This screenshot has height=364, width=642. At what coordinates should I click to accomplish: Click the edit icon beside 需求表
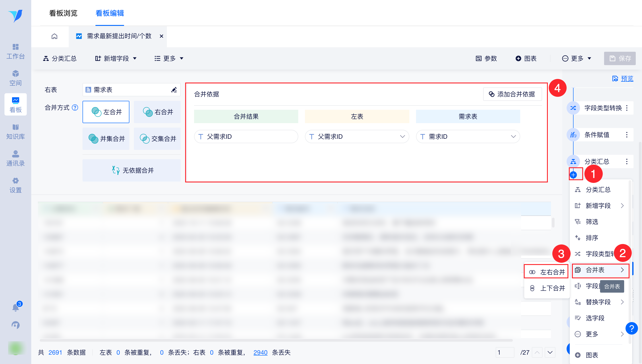click(174, 90)
